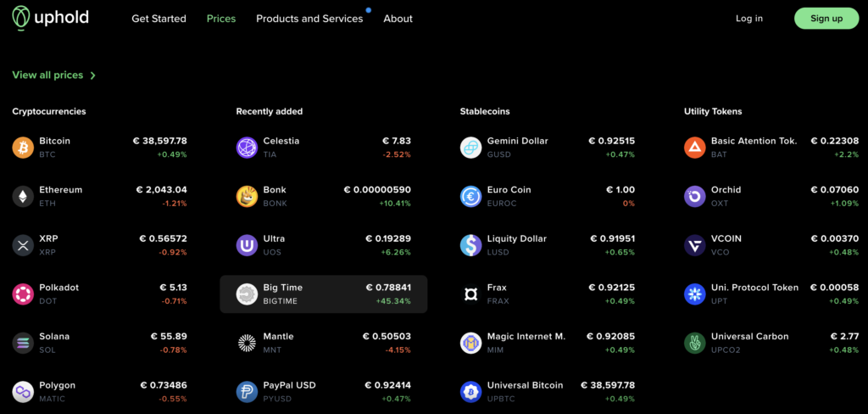The height and width of the screenshot is (414, 868).
Task: Click the Bitcoin coin icon
Action: 23,148
